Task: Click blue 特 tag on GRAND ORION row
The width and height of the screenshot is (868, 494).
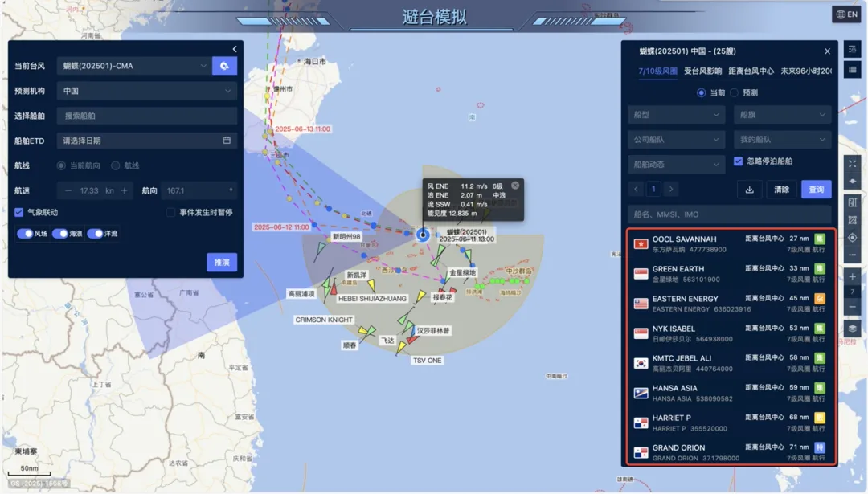Action: pos(820,447)
